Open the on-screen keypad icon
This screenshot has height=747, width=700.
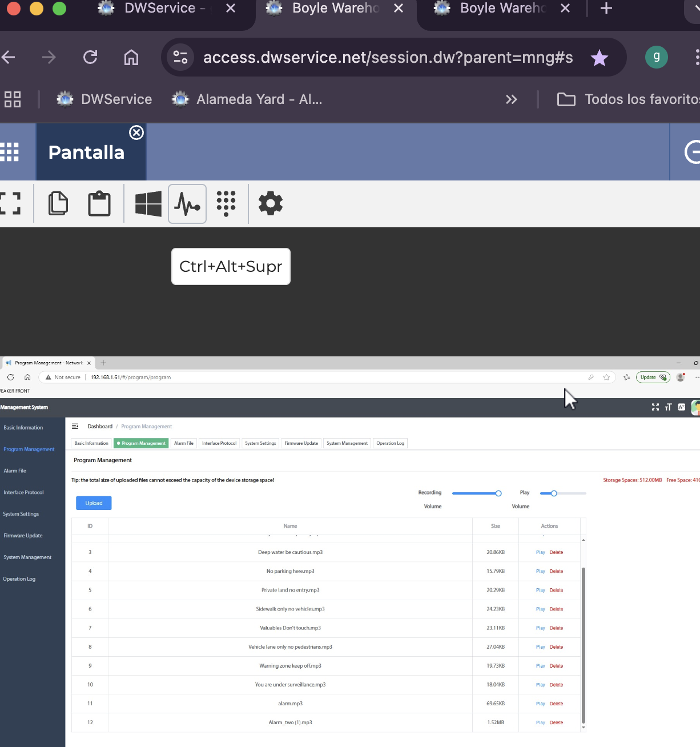point(226,204)
